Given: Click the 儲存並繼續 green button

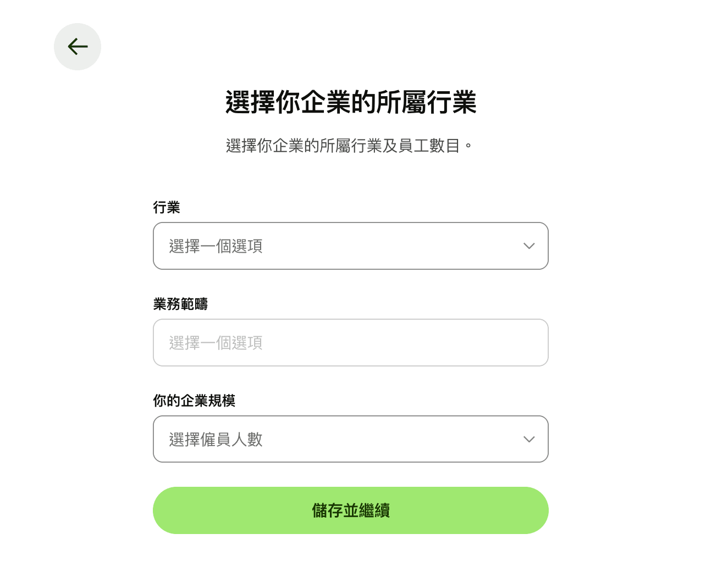Looking at the screenshot, I should click(x=350, y=510).
